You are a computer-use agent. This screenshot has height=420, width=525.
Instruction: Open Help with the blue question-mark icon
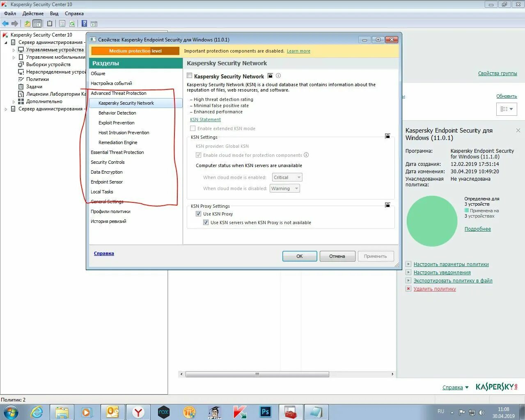click(x=84, y=24)
